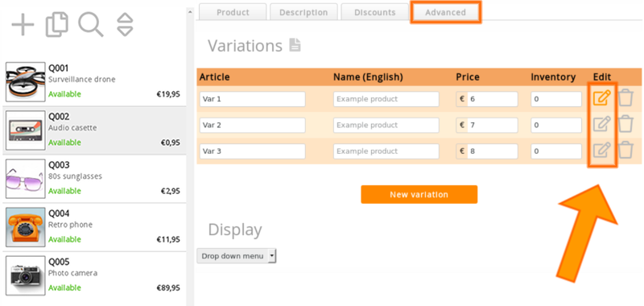Image resolution: width=644 pixels, height=306 pixels.
Task: Delete variation Var 2 trash icon
Action: click(625, 124)
